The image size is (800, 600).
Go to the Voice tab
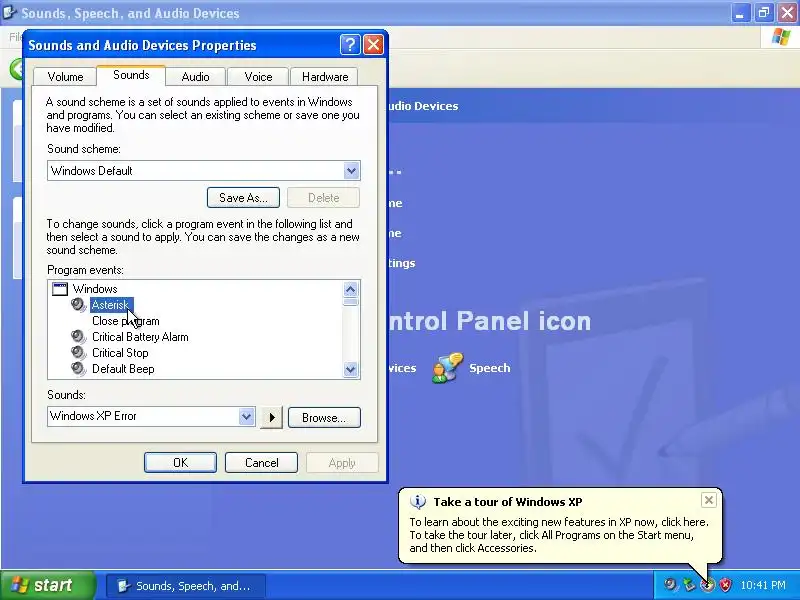(258, 77)
